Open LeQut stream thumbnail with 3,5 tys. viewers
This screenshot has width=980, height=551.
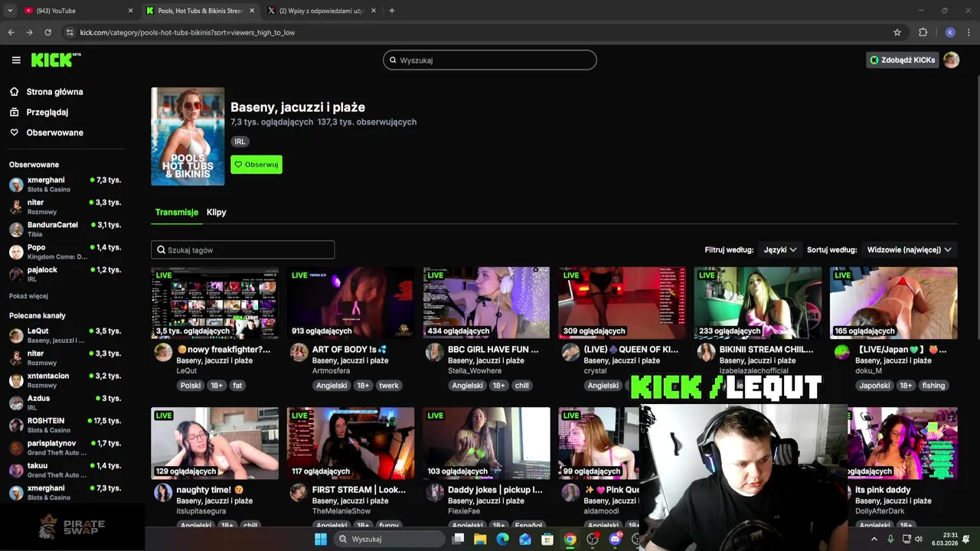pyautogui.click(x=215, y=302)
